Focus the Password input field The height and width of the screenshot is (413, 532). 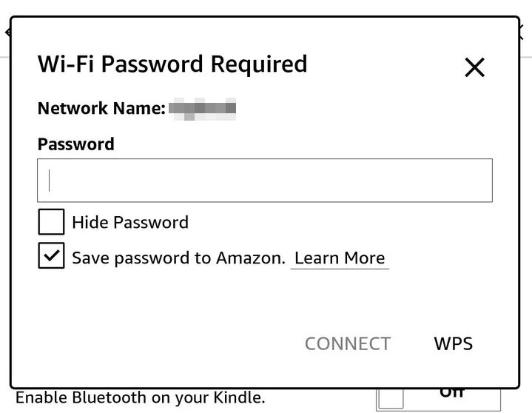265,180
